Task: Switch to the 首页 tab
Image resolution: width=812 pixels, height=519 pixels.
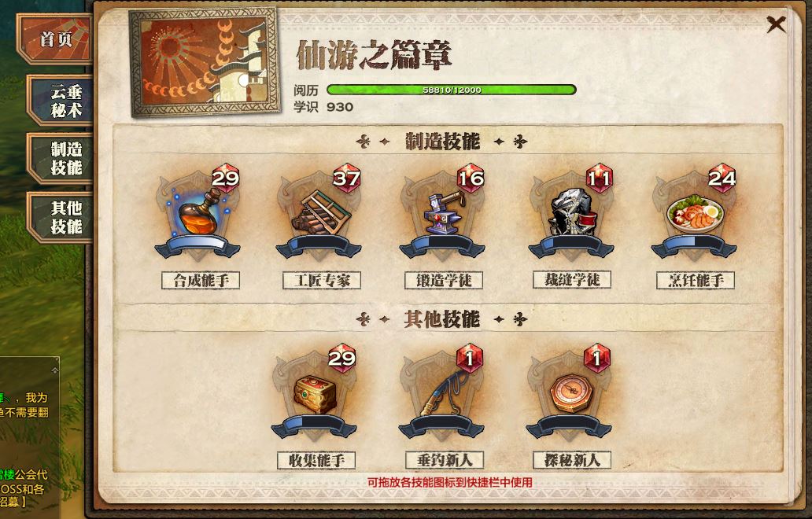Action: [55, 39]
